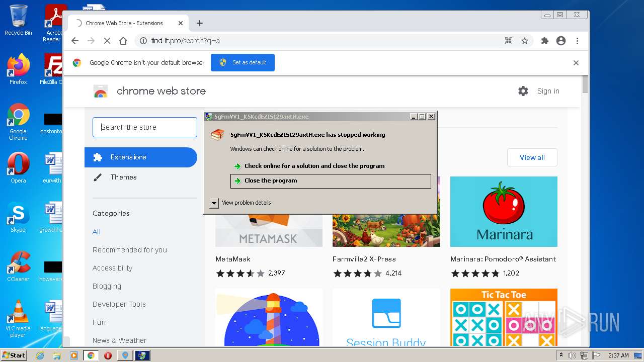Choose the Developer Tools category
Screen dimensions: 644x362
pos(119,304)
